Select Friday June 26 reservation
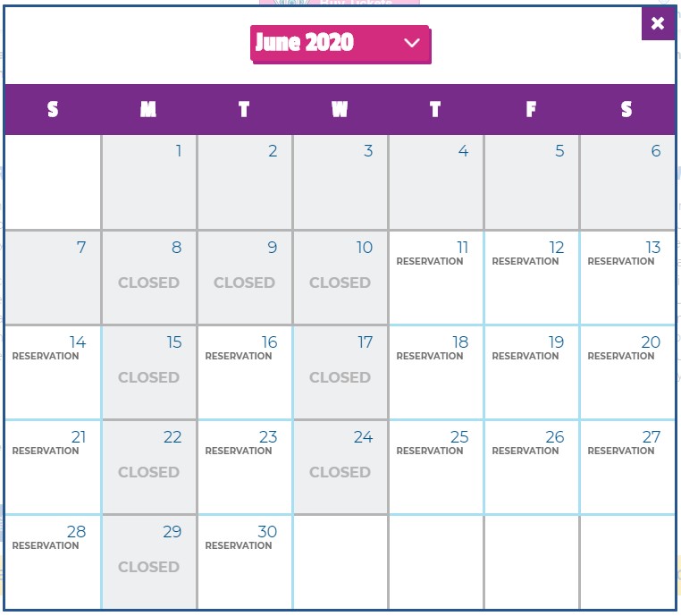This screenshot has height=616, width=681. [532, 467]
